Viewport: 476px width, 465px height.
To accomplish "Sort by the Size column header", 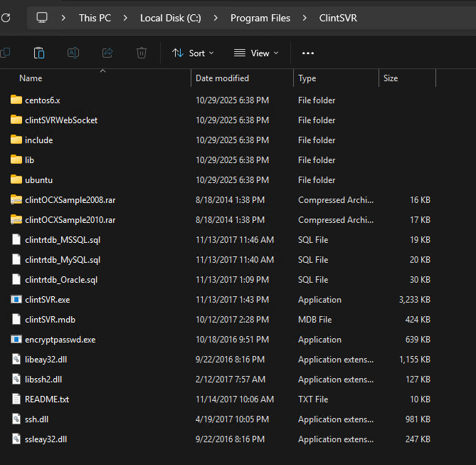I will click(x=391, y=78).
